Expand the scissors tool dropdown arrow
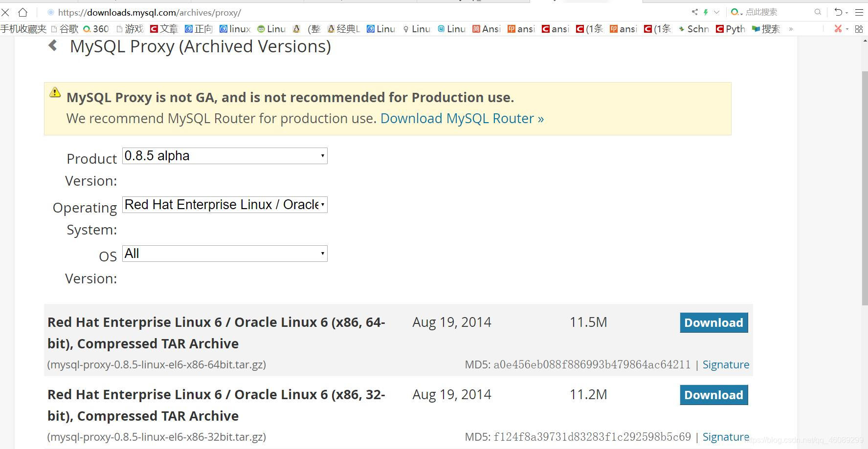This screenshot has height=449, width=868. 847,29
